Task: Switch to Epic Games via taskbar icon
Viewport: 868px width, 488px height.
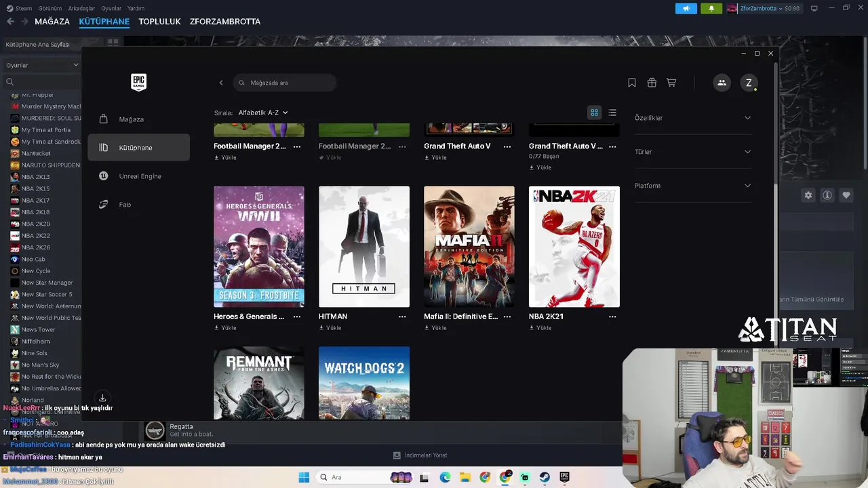Action: point(564,477)
